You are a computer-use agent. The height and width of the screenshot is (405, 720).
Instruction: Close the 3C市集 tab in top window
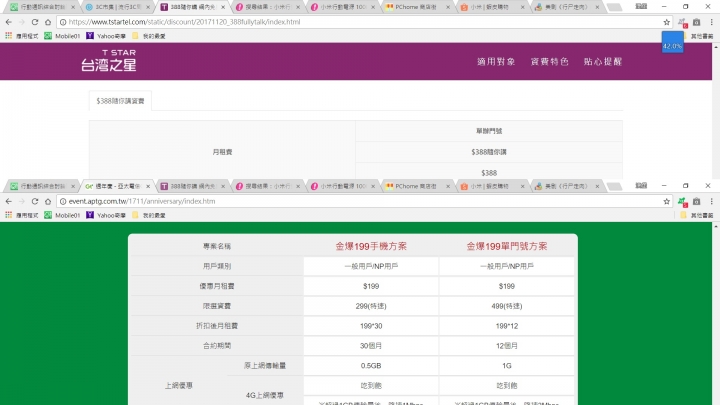pyautogui.click(x=148, y=7)
